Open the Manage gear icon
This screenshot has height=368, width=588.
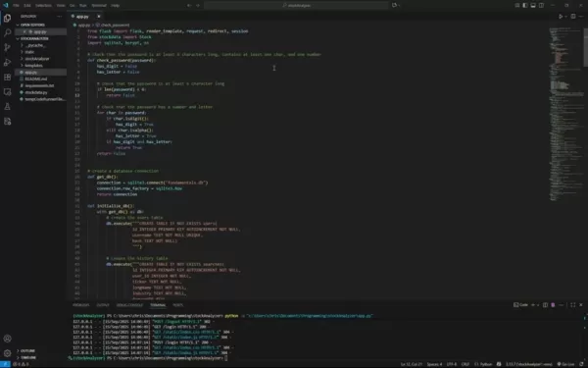[x=7, y=353]
